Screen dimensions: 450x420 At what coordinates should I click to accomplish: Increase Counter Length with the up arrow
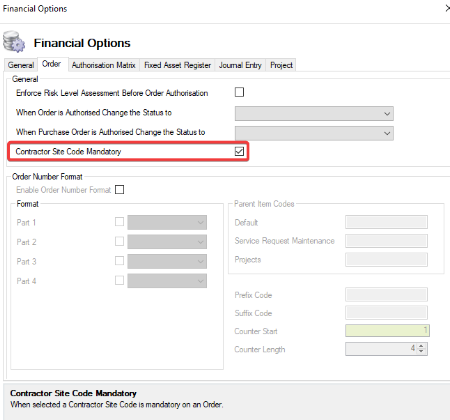(421, 346)
